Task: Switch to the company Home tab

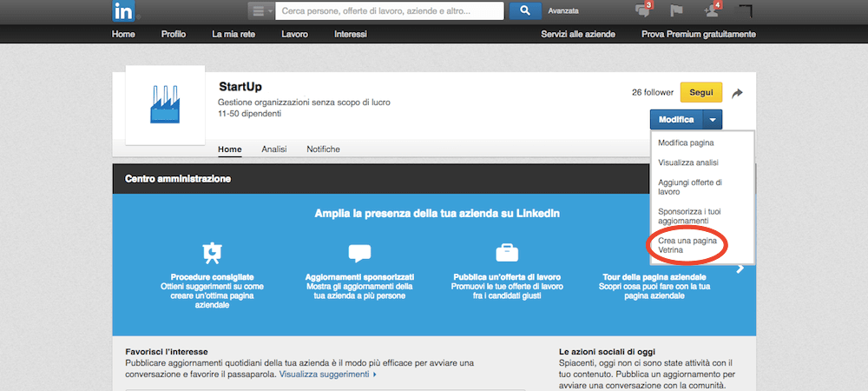Action: 230,149
